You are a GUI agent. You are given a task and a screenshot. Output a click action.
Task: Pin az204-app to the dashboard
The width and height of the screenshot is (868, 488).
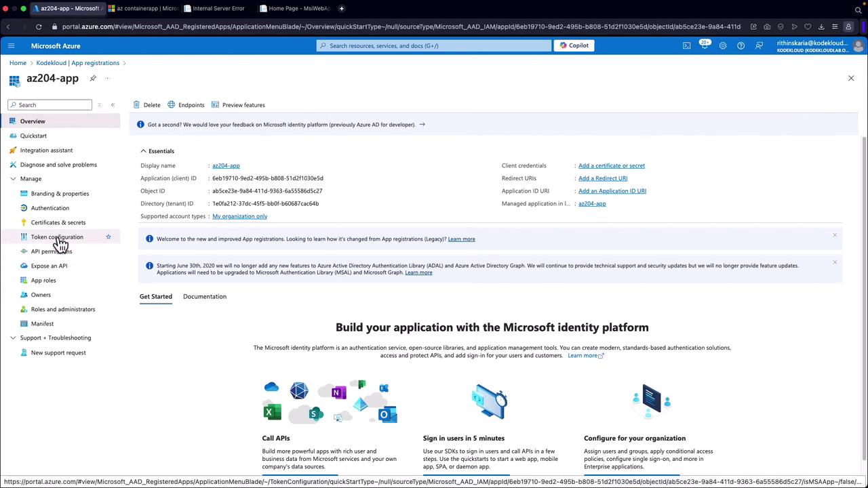click(x=93, y=78)
